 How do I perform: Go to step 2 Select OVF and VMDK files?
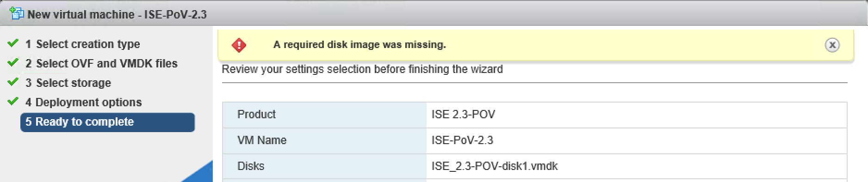coord(101,63)
